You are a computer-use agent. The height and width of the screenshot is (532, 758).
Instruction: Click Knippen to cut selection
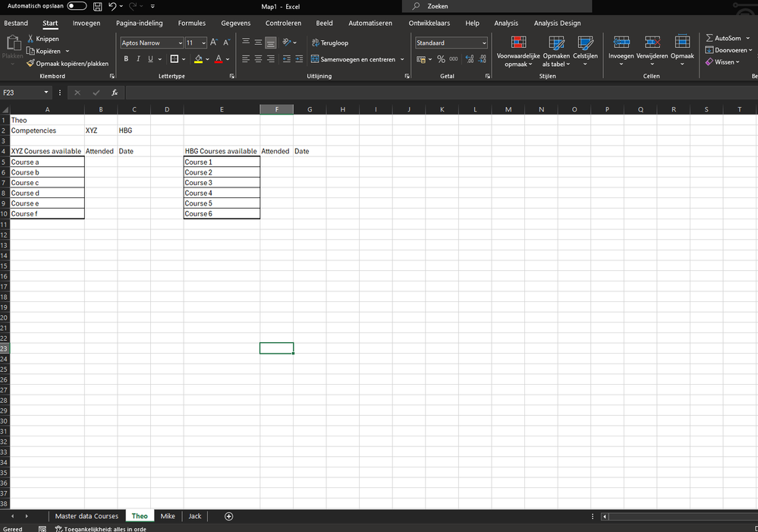pos(43,39)
